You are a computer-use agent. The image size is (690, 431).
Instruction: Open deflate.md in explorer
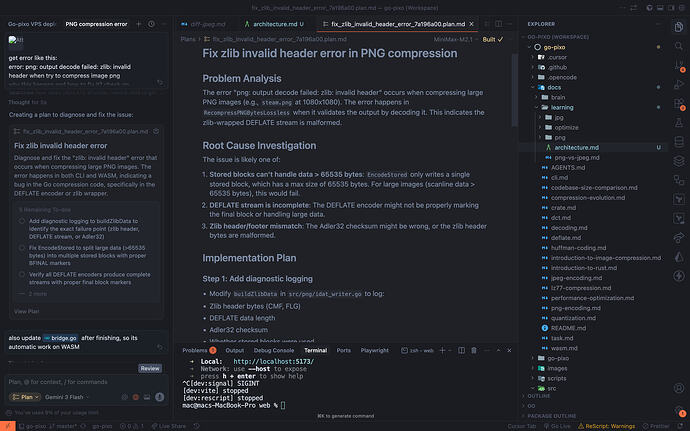coord(566,238)
